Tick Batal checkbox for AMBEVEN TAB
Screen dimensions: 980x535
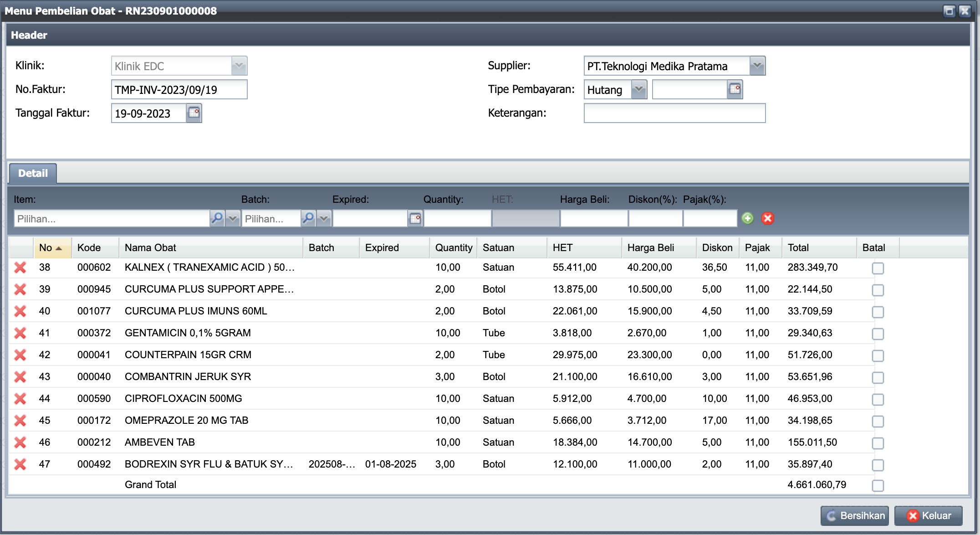click(x=878, y=443)
